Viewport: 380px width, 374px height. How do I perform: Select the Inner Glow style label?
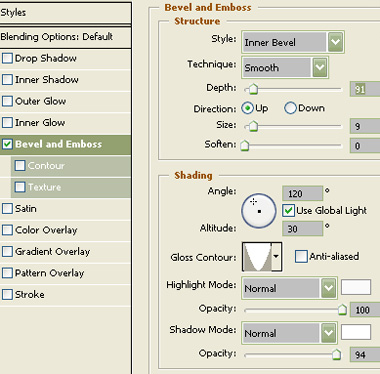pos(40,122)
